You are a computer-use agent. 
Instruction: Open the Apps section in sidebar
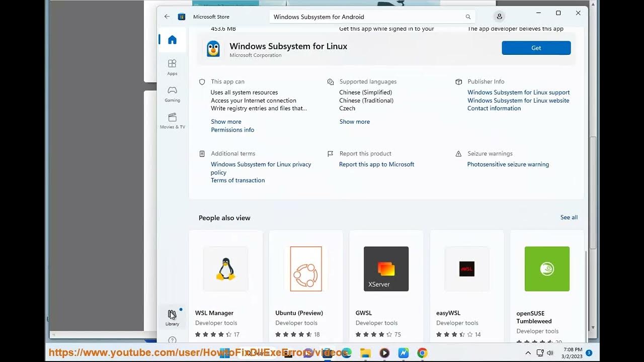172,67
